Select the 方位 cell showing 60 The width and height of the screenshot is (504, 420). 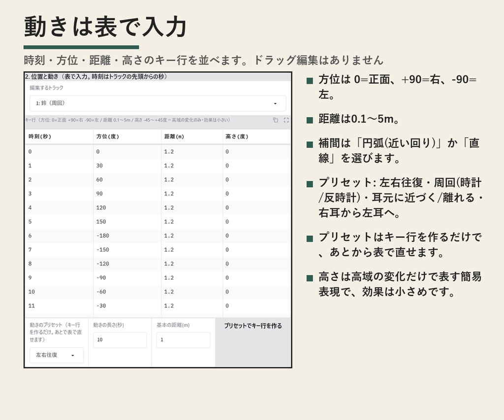[127, 180]
